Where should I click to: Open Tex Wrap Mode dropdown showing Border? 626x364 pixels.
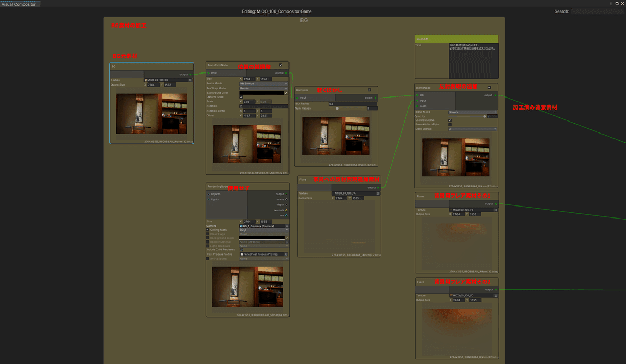click(x=263, y=88)
